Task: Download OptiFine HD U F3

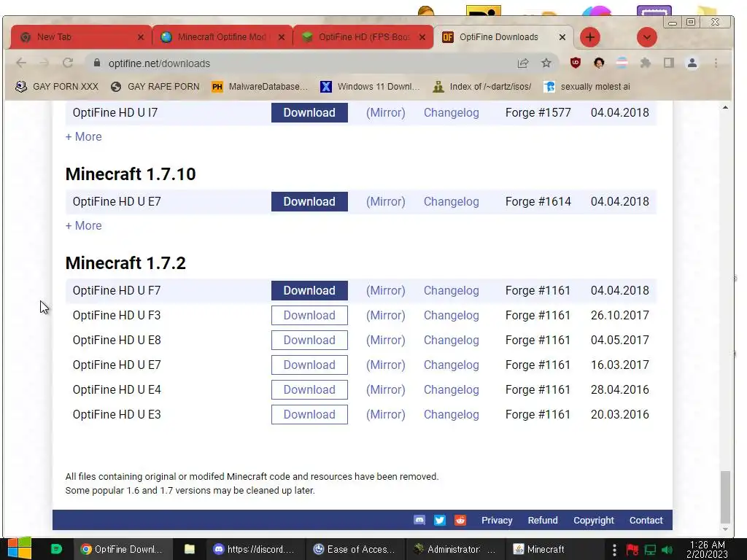Action: coord(309,315)
